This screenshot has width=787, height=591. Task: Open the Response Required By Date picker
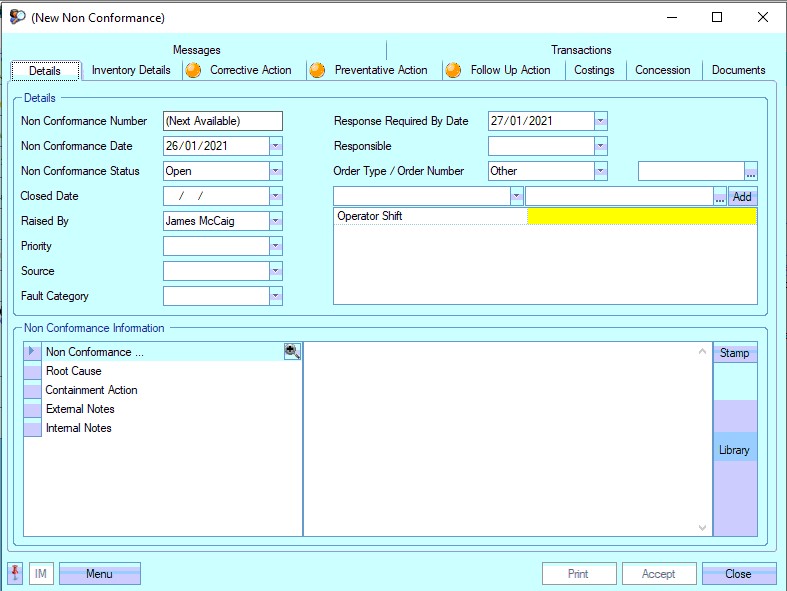tap(600, 121)
